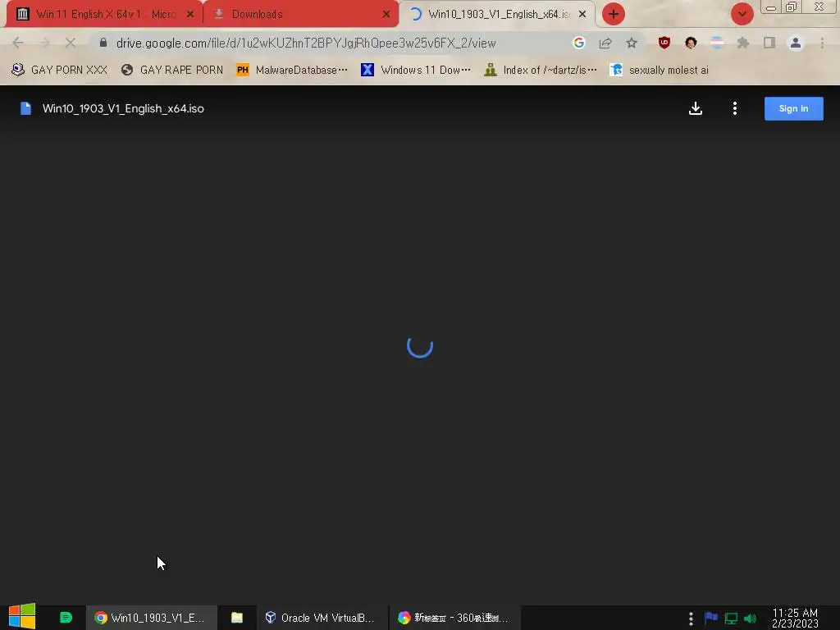
Task: Open the green chat app taskbar icon
Action: (66, 618)
